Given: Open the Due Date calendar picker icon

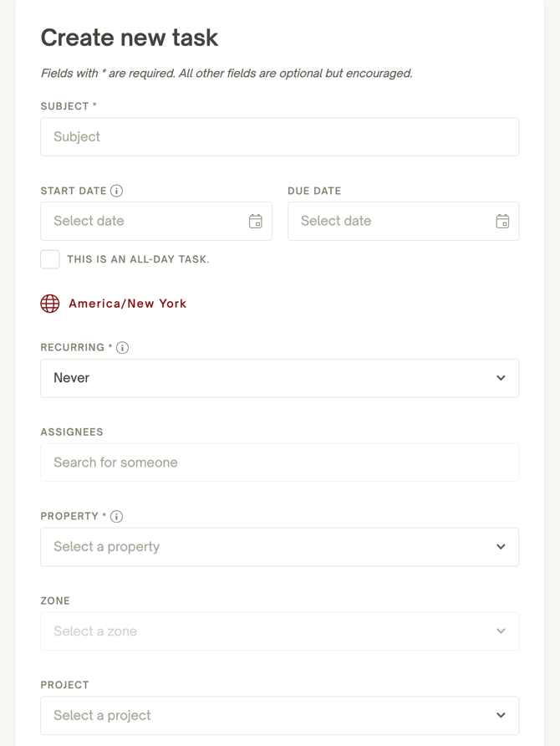Looking at the screenshot, I should point(502,221).
